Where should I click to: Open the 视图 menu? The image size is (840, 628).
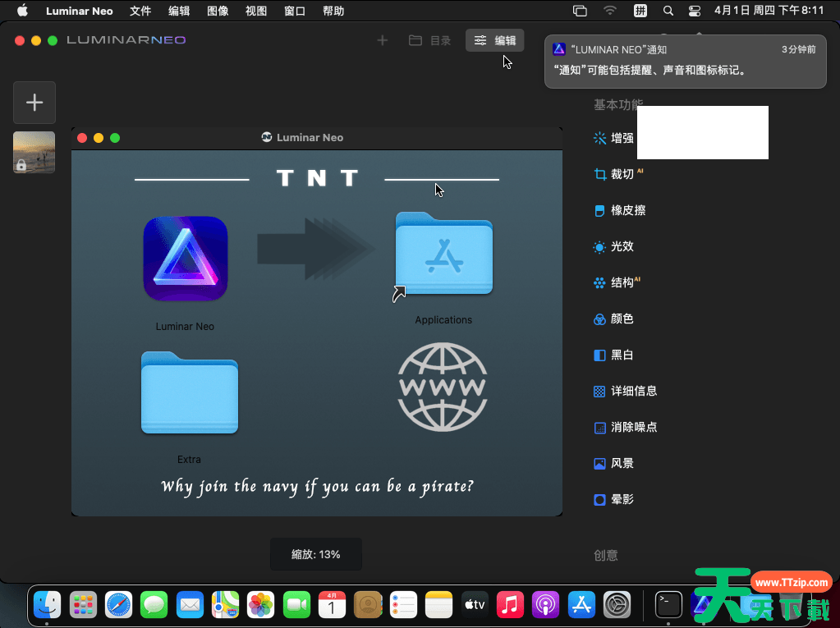coord(256,11)
